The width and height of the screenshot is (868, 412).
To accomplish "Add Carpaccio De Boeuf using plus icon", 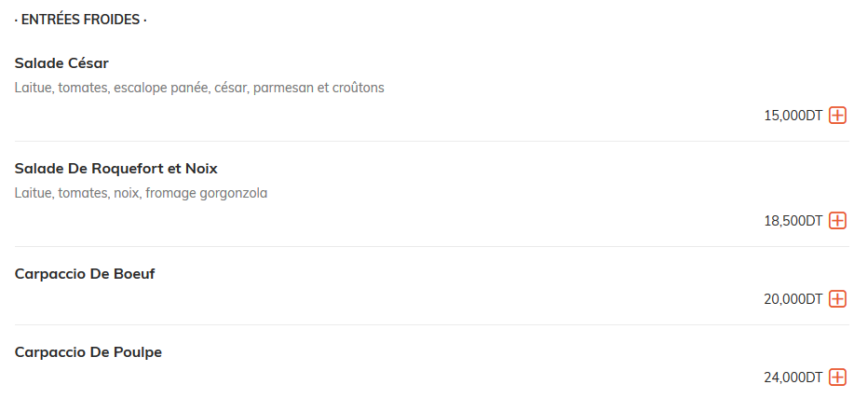I will click(x=837, y=299).
